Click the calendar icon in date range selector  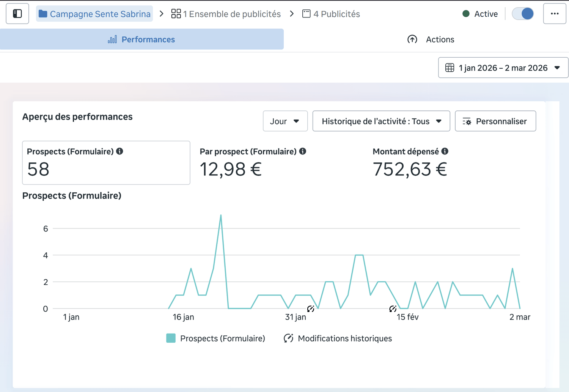tap(450, 68)
